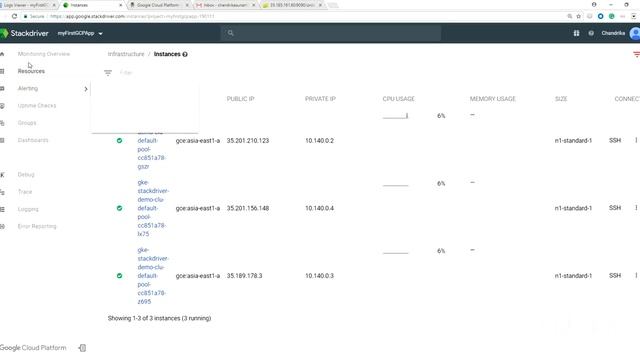Open Groups in sidebar
This screenshot has width=640, height=360.
click(x=27, y=122)
